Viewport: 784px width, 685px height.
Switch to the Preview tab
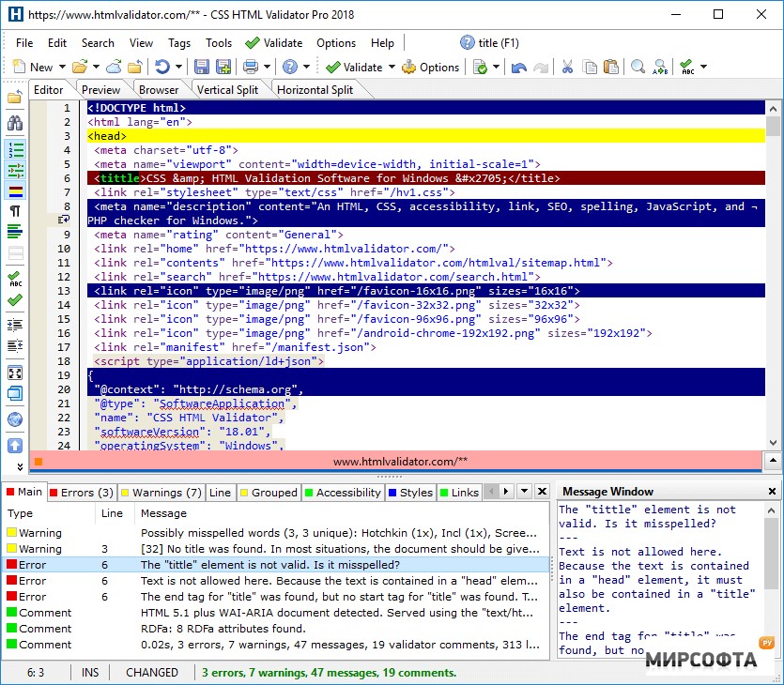(x=100, y=90)
